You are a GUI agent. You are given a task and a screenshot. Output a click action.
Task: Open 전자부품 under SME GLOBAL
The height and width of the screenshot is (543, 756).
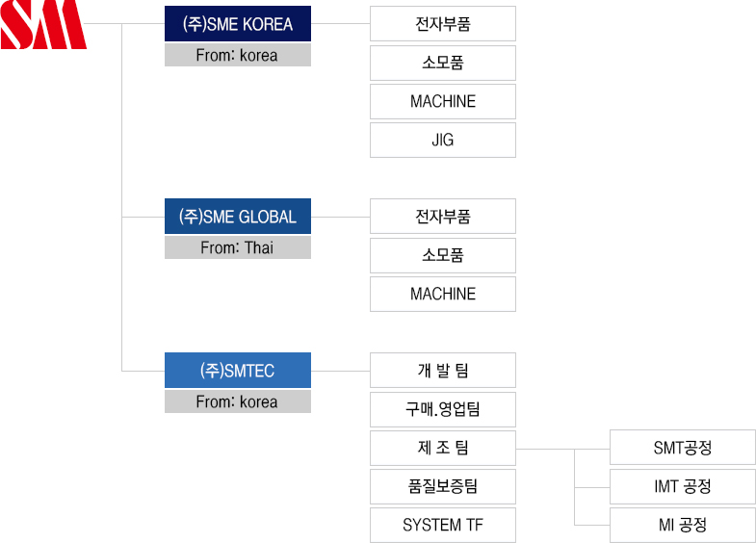pyautogui.click(x=443, y=217)
